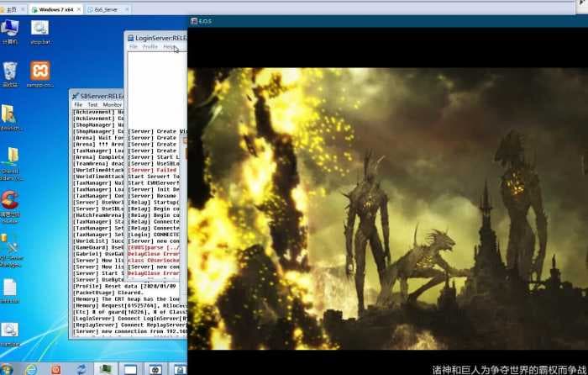
Task: Open Internet Explorer from the taskbar
Action: click(31, 369)
